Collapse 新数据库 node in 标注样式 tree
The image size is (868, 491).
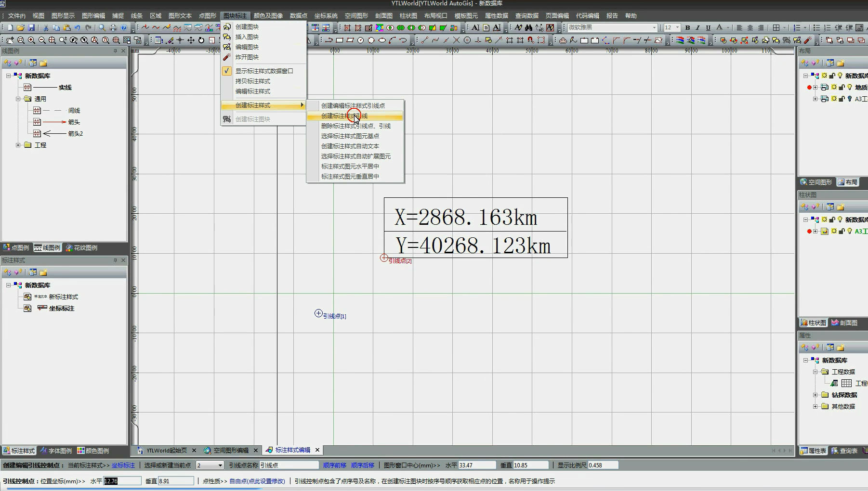click(x=8, y=285)
